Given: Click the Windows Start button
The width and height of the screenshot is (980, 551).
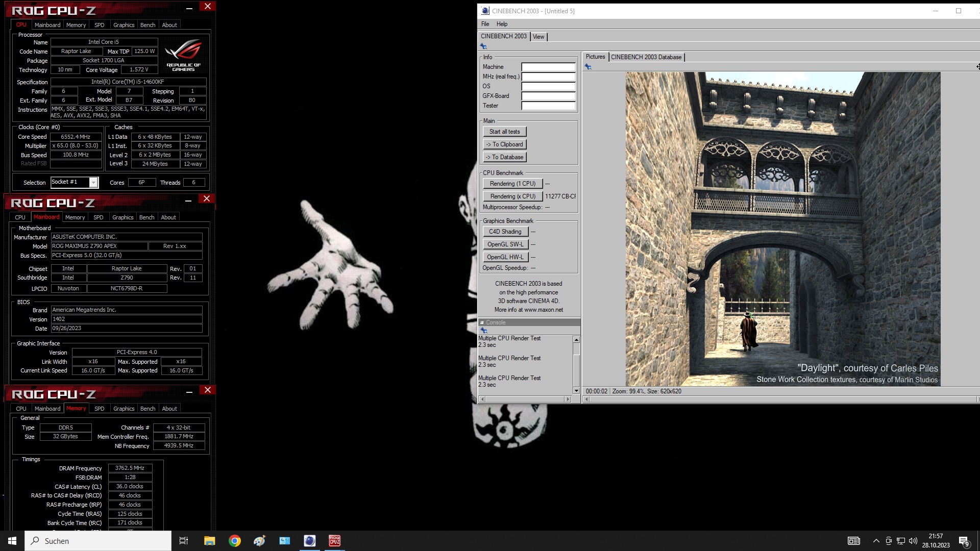Looking at the screenshot, I should (x=12, y=541).
